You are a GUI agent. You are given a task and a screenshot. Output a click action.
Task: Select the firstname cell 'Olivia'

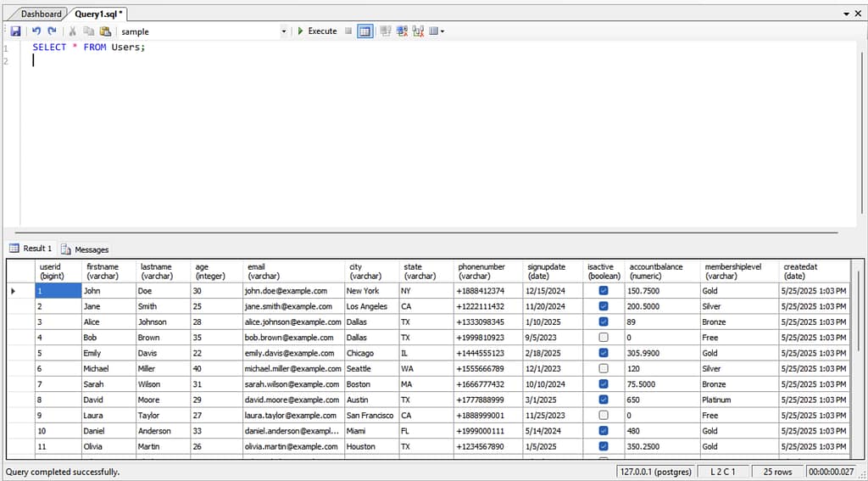(108, 446)
